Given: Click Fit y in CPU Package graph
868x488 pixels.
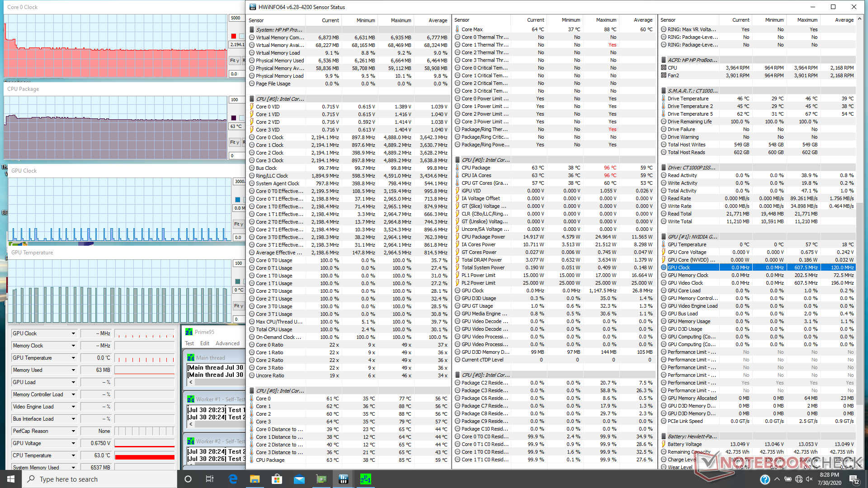Looking at the screenshot, I should coord(234,142).
